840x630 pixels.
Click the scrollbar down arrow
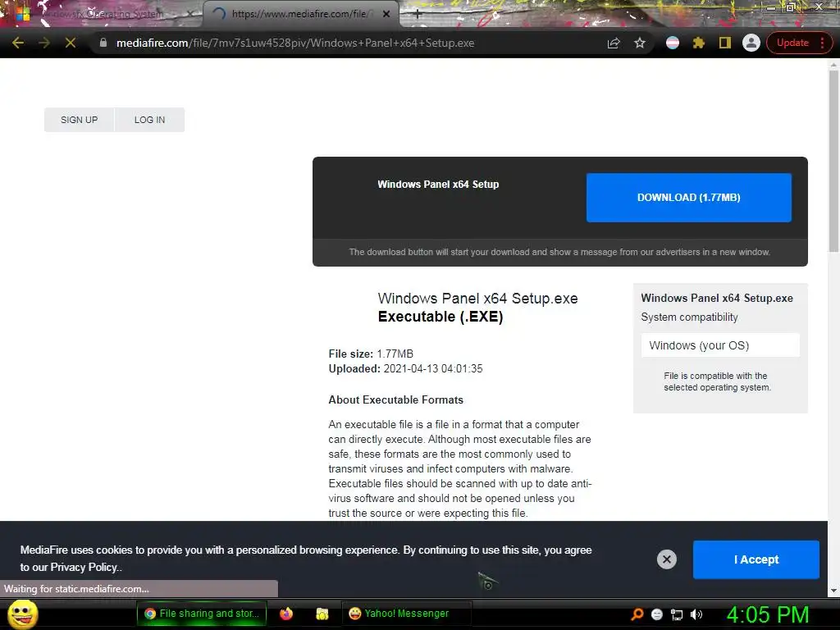(x=833, y=591)
